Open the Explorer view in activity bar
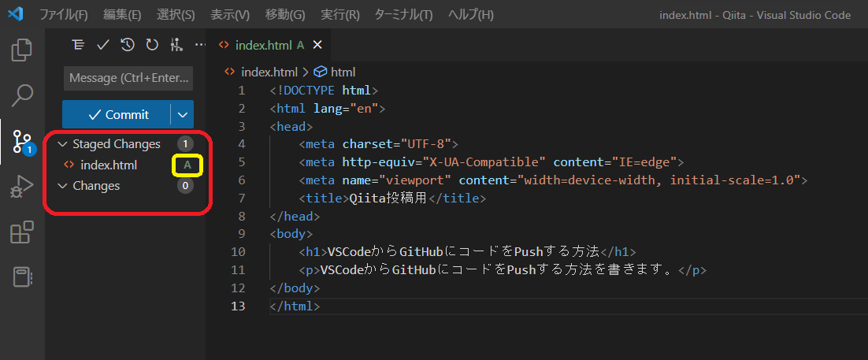Screen dimensions: 868x360 tap(22, 50)
